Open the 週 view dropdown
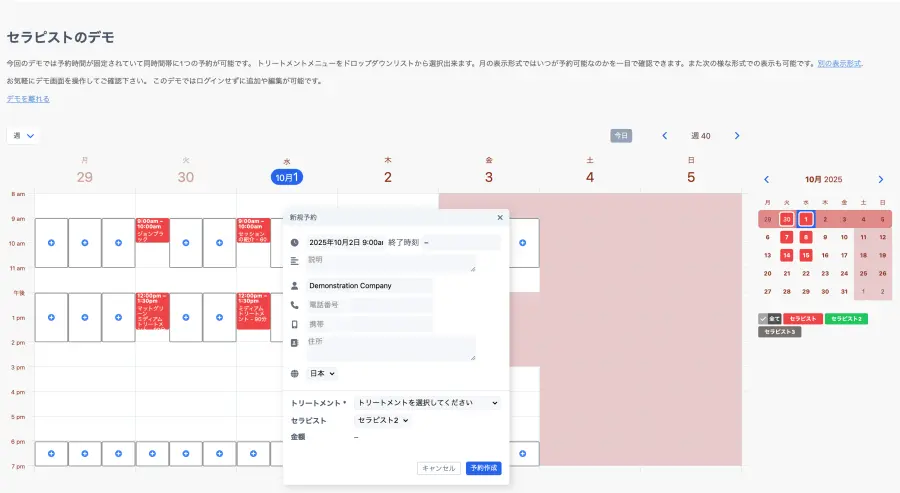 pyautogui.click(x=23, y=136)
